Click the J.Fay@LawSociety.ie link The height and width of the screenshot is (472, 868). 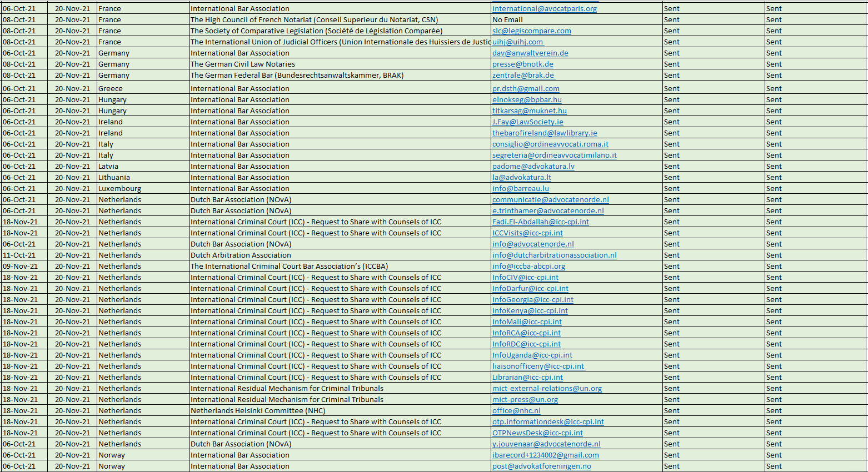coord(528,122)
